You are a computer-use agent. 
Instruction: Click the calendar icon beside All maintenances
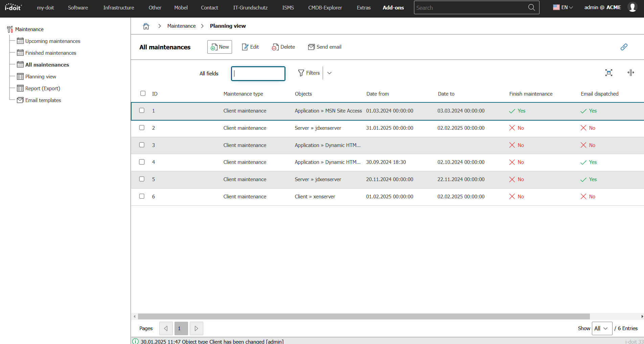(20, 65)
